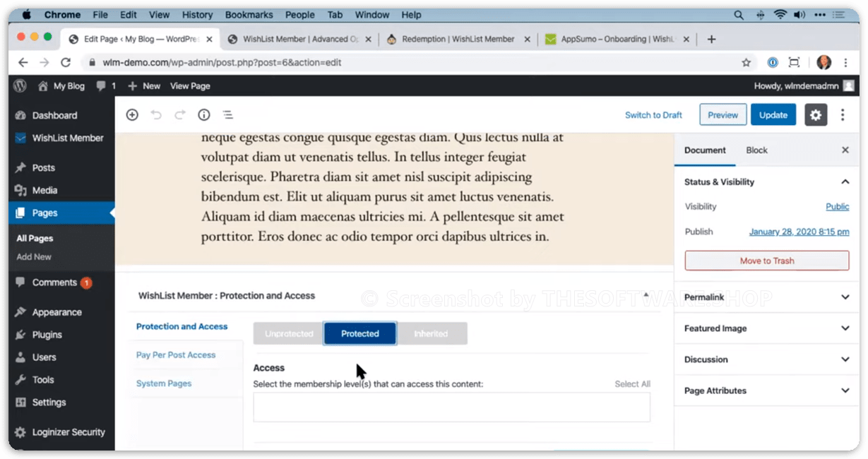Open My Blog site home
Image resolution: width=868 pixels, height=459 pixels.
point(61,85)
